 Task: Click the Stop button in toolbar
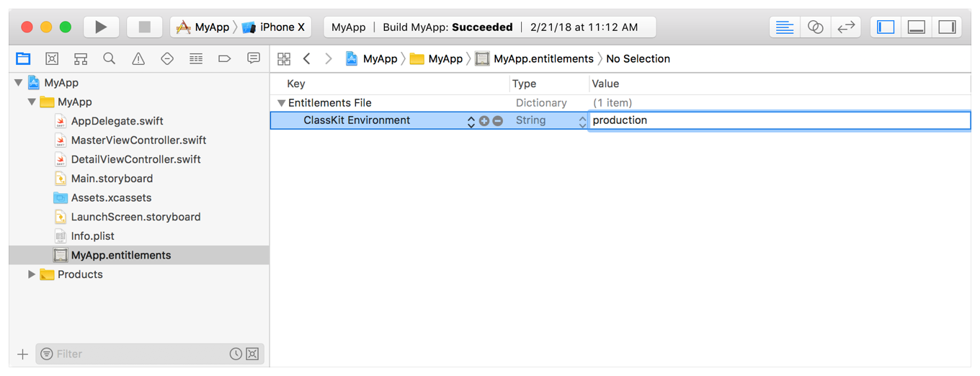click(144, 27)
